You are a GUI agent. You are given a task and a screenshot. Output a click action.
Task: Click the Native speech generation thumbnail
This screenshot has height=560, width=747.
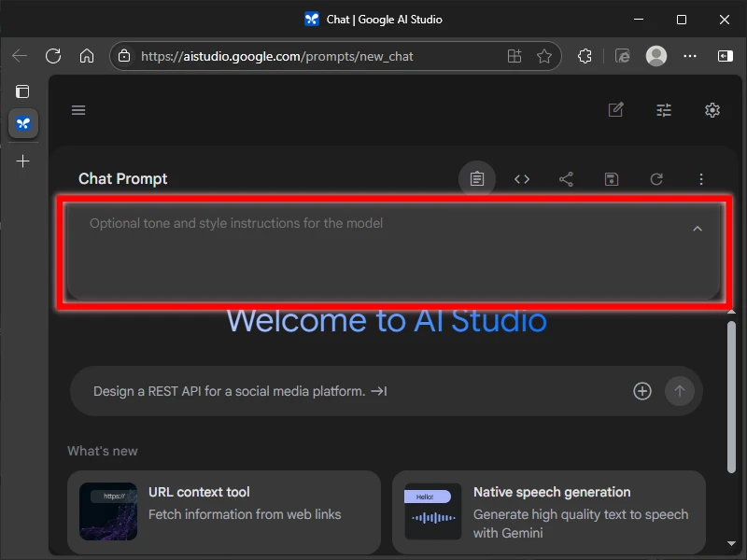tap(433, 511)
